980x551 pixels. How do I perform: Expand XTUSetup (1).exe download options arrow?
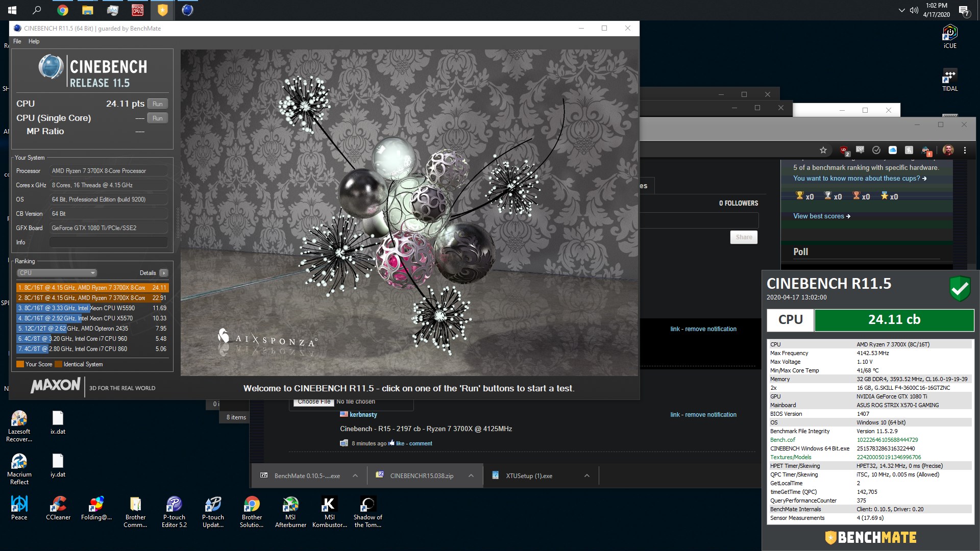587,476
